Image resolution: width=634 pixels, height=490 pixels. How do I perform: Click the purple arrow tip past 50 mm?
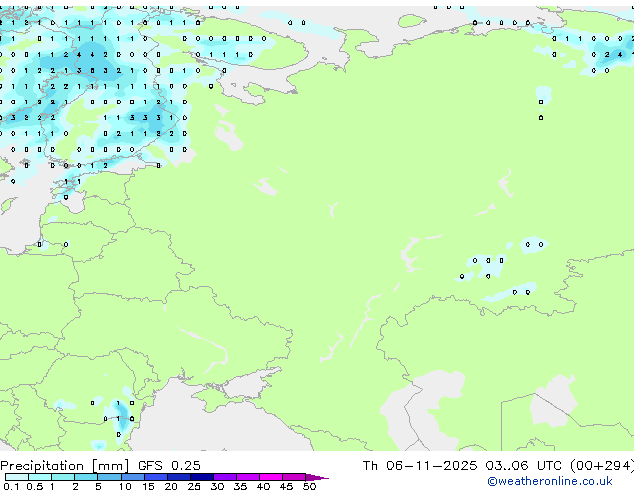point(317,477)
